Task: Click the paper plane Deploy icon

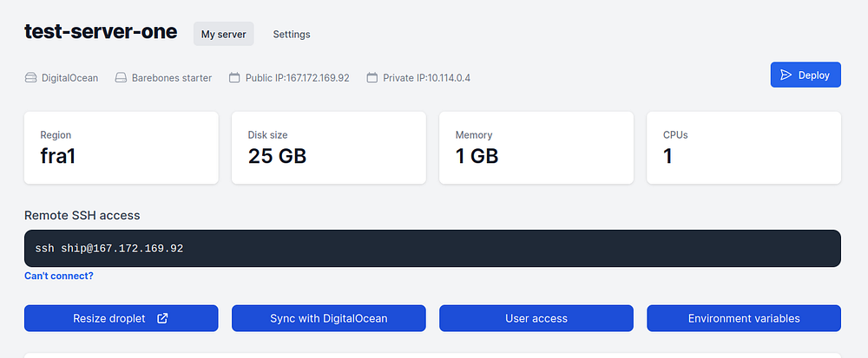Action: pyautogui.click(x=786, y=75)
